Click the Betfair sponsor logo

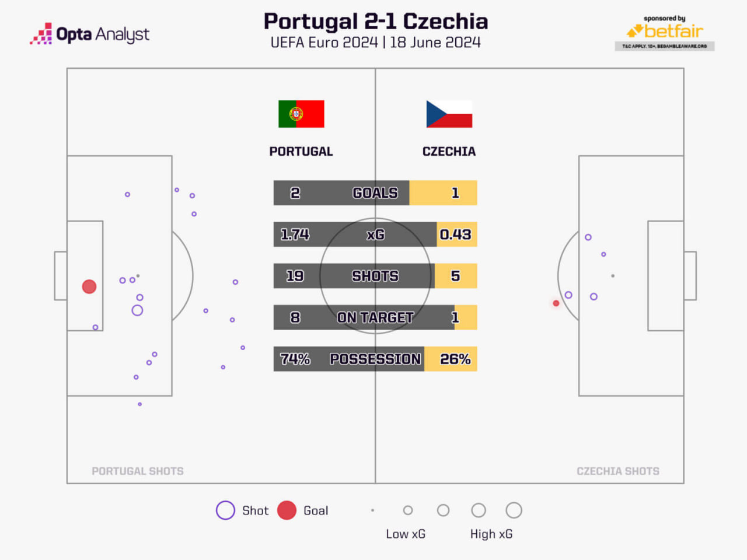pyautogui.click(x=665, y=33)
